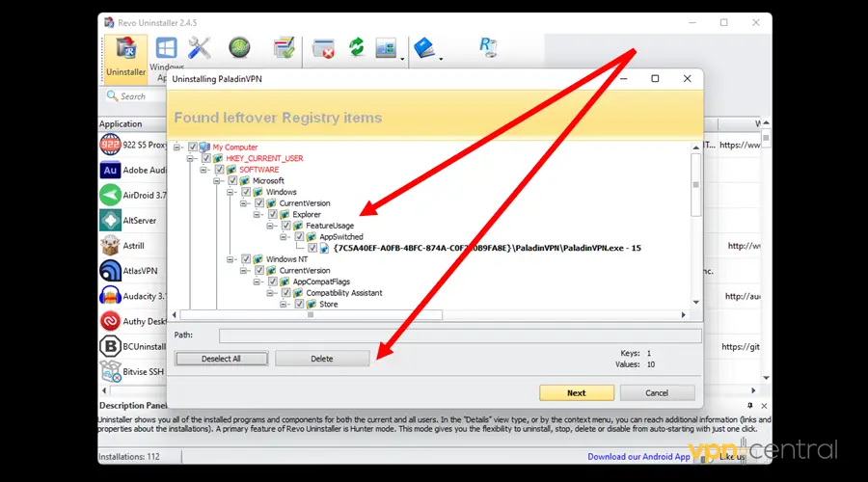Open the Download our Android App link

pyautogui.click(x=638, y=457)
